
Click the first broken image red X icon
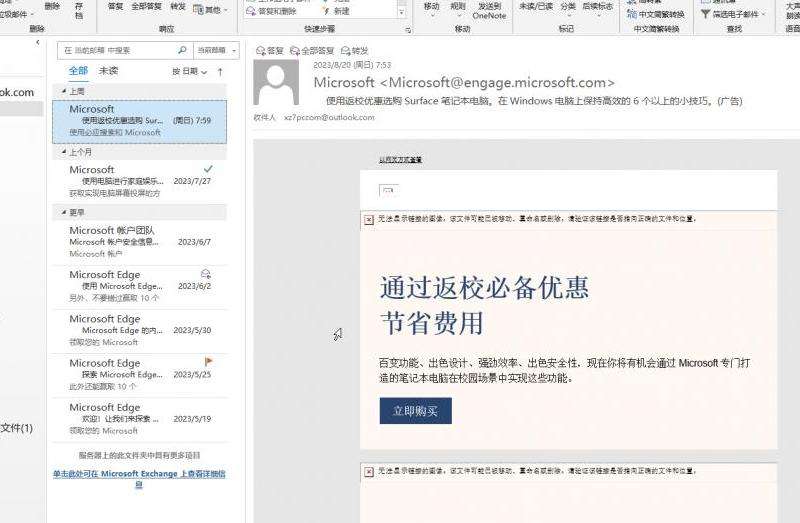368,220
